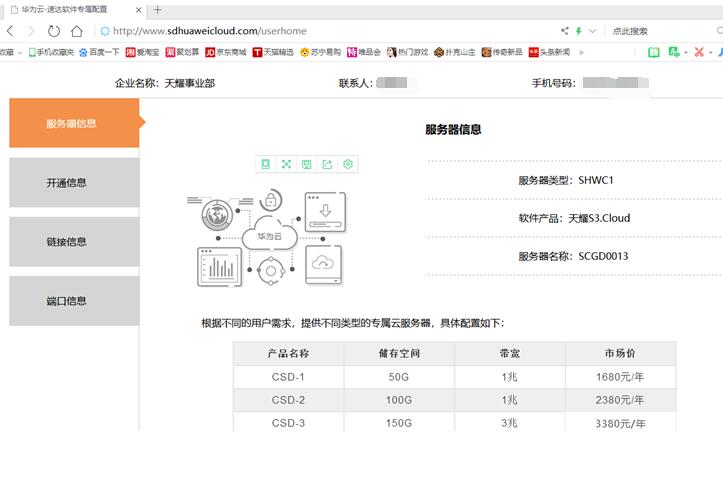Select 开通信息 sidebar tab
The width and height of the screenshot is (723, 490).
(74, 183)
